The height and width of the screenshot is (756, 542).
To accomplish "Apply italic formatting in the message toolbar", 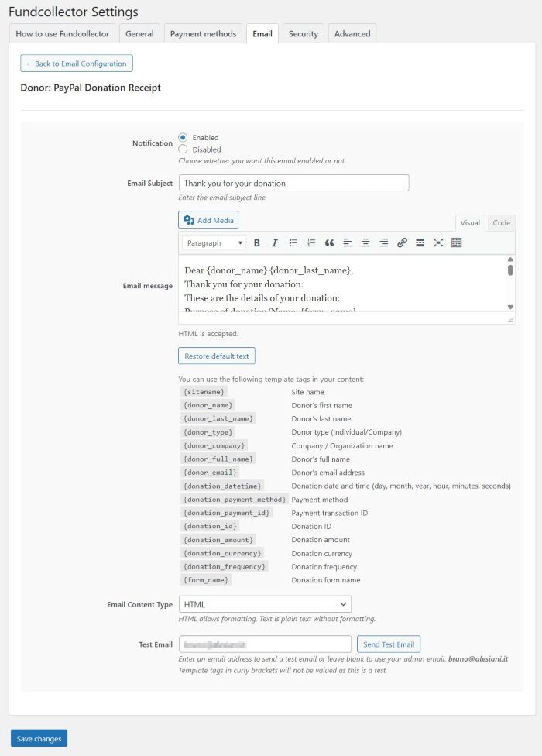I will (x=274, y=243).
